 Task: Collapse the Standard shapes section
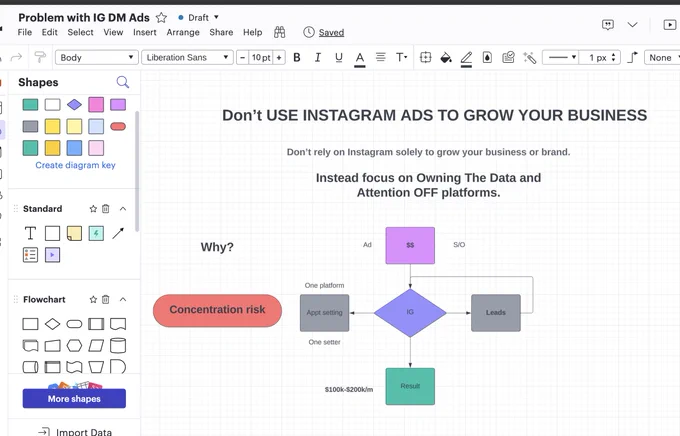(x=123, y=209)
